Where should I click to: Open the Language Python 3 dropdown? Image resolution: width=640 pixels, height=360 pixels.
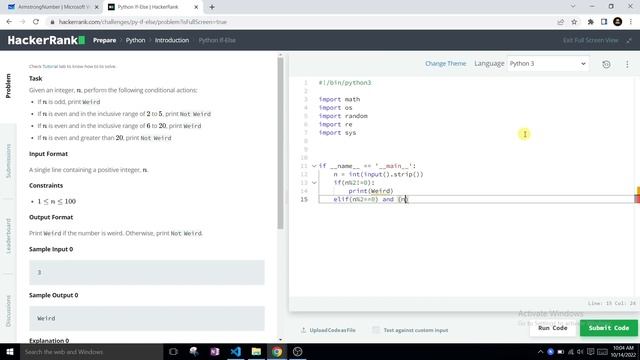pos(548,64)
